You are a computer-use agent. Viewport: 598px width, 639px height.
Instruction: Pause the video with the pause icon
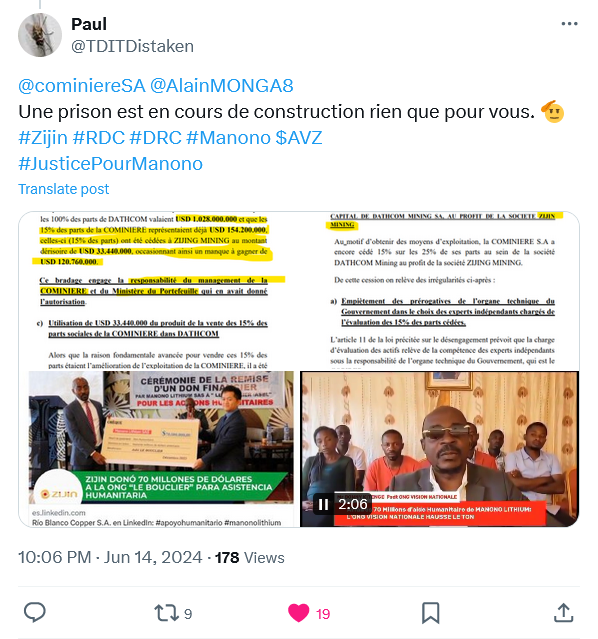[x=323, y=505]
